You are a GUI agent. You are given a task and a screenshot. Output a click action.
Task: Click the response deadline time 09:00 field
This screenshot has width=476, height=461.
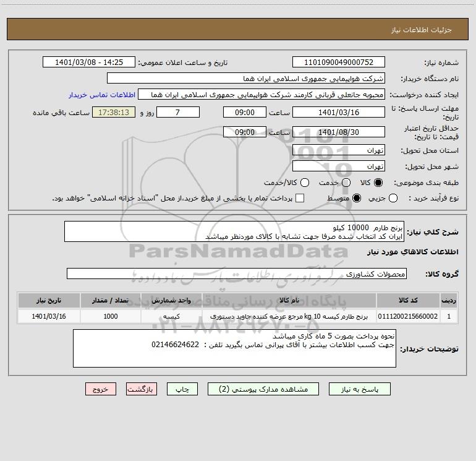point(245,112)
